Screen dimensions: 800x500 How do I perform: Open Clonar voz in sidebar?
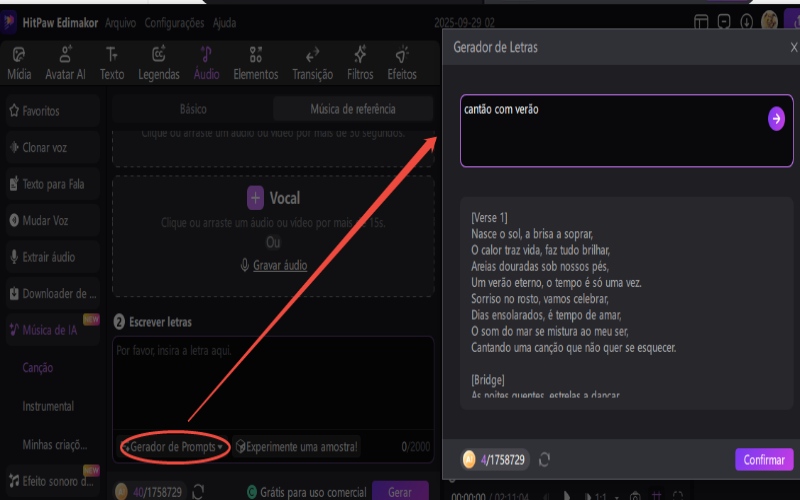(53, 147)
